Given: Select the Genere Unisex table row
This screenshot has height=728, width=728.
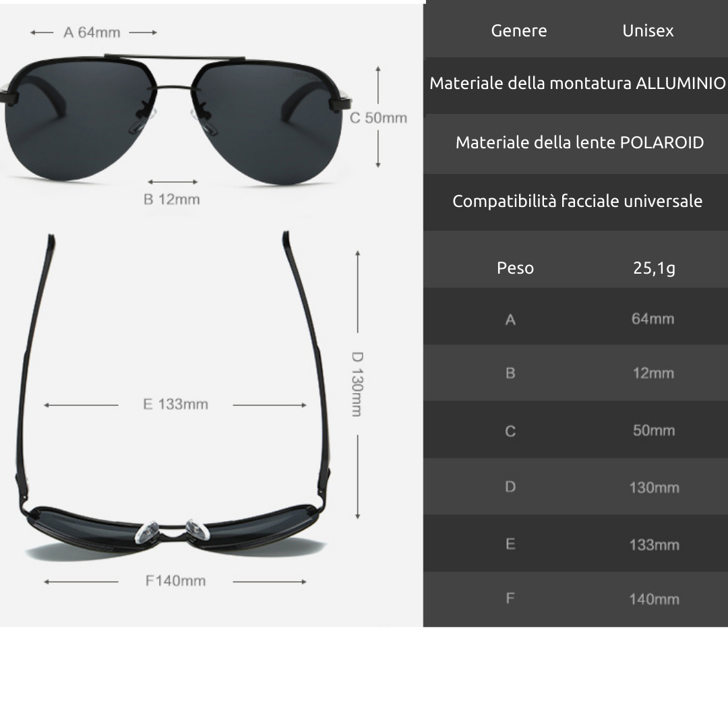Looking at the screenshot, I should click(576, 30).
